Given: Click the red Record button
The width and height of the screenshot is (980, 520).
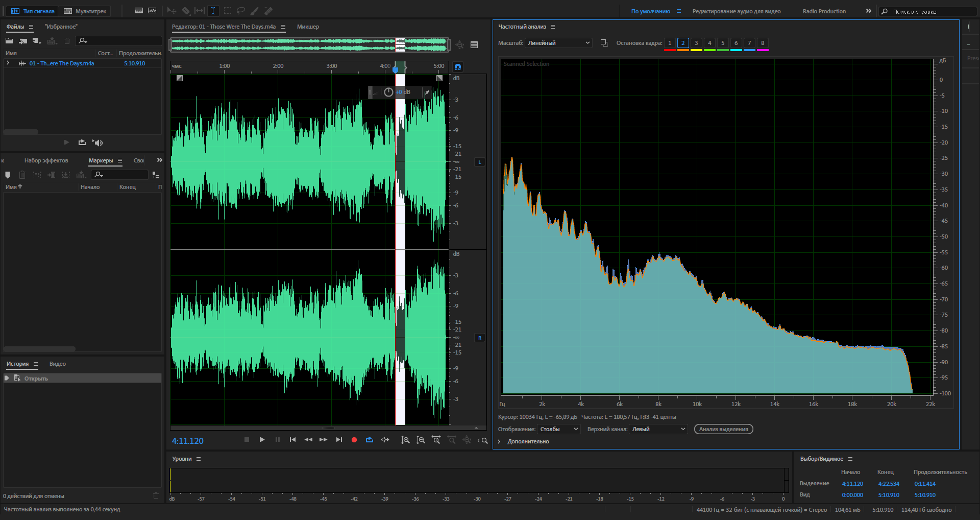Looking at the screenshot, I should click(x=354, y=440).
